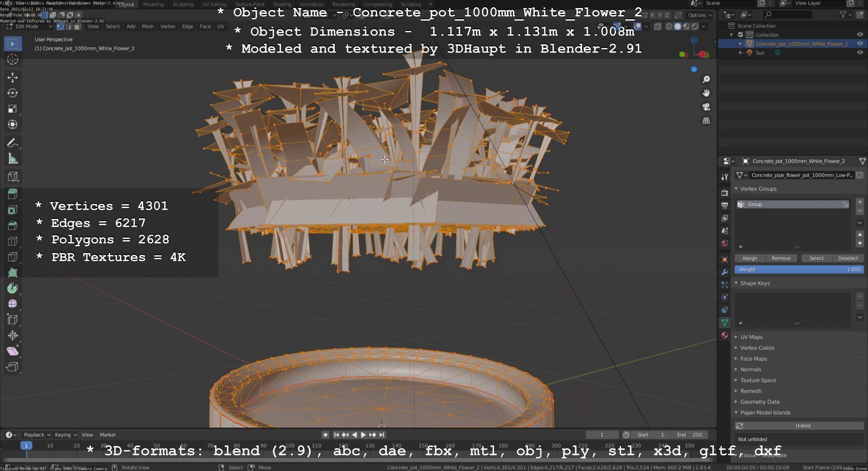Open the Material properties tab
Screen dimensions: 868x471
click(x=725, y=335)
